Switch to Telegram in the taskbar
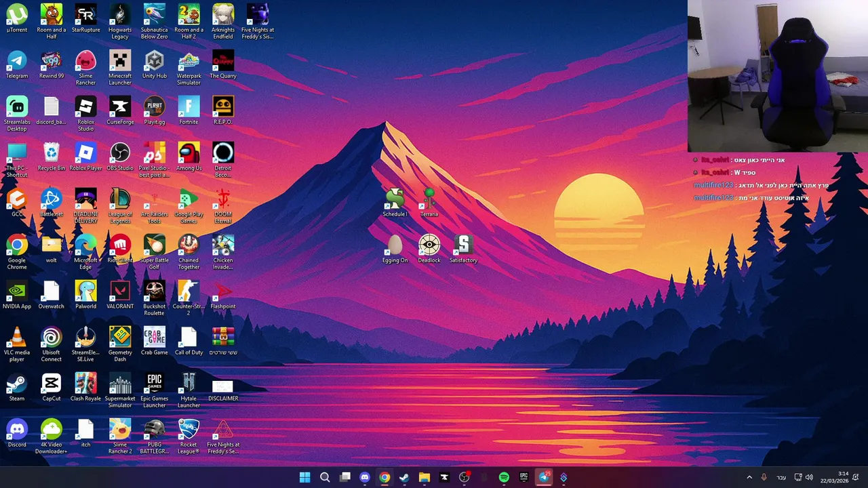 point(544,477)
